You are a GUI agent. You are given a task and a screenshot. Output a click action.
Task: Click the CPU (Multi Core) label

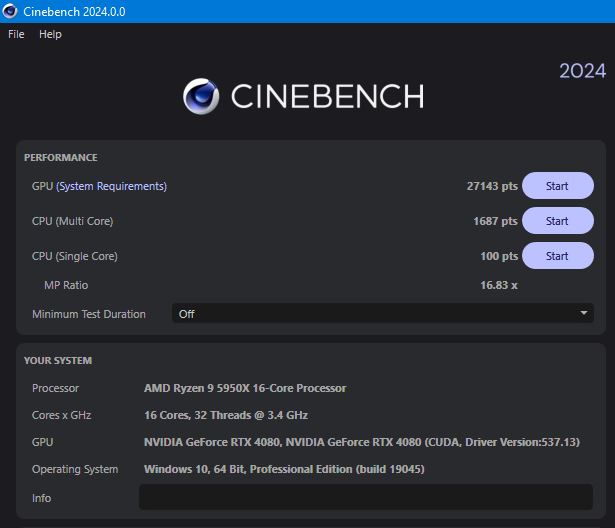(73, 221)
